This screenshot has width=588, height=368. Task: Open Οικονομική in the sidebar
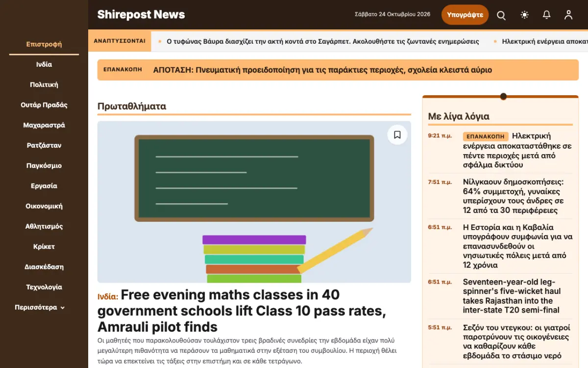pos(44,207)
